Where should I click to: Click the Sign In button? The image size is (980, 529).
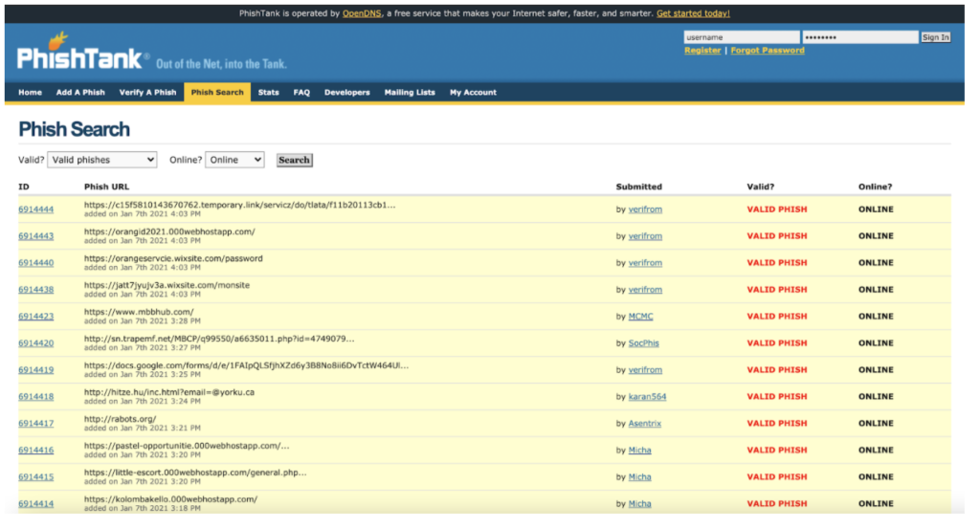(x=936, y=37)
